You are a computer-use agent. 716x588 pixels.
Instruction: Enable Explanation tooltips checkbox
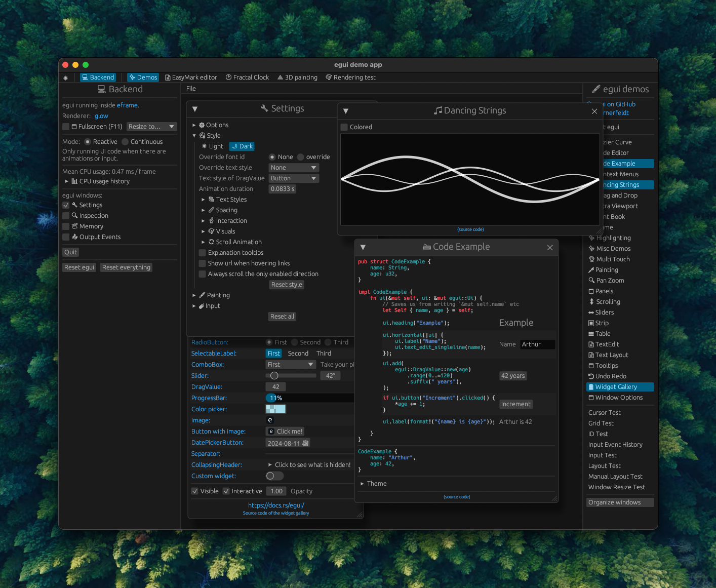tap(203, 253)
